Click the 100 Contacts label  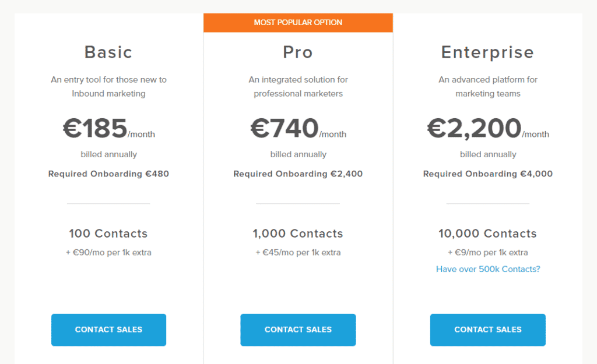click(108, 234)
